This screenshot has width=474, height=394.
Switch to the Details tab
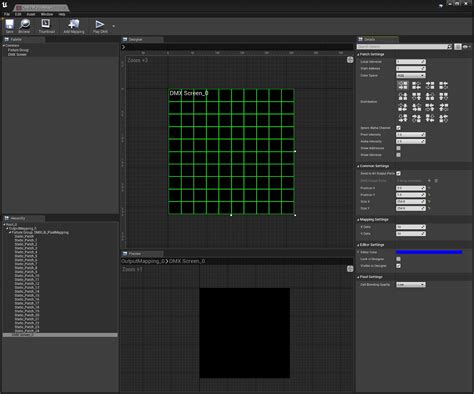[x=377, y=39]
